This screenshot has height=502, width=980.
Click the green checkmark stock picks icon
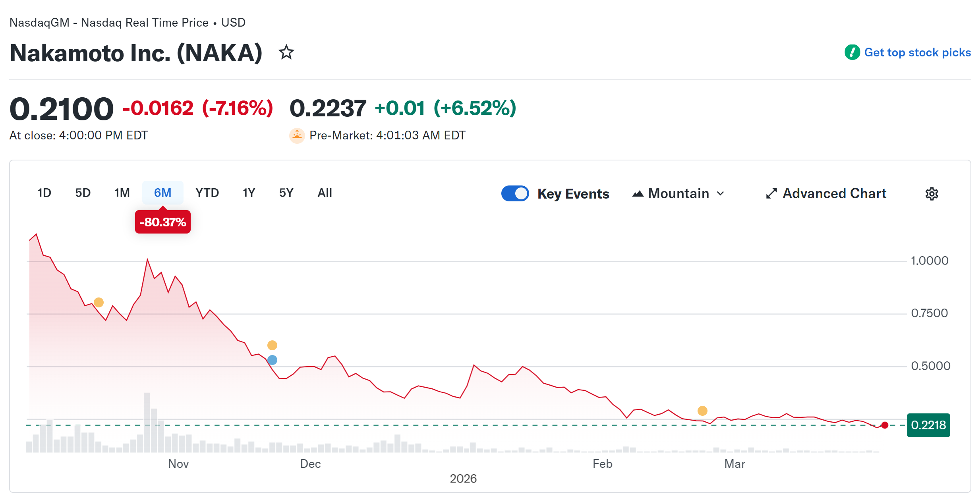coord(852,52)
